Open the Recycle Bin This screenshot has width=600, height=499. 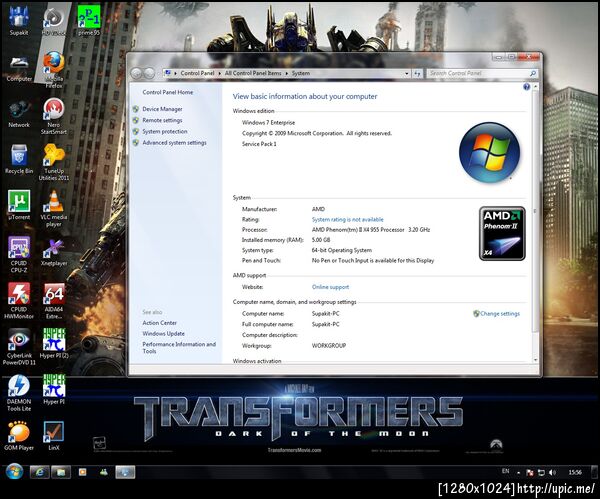19,159
